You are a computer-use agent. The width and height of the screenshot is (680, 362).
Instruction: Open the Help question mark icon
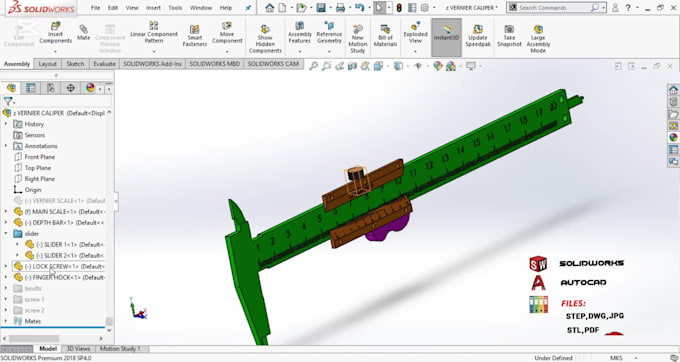[x=628, y=8]
